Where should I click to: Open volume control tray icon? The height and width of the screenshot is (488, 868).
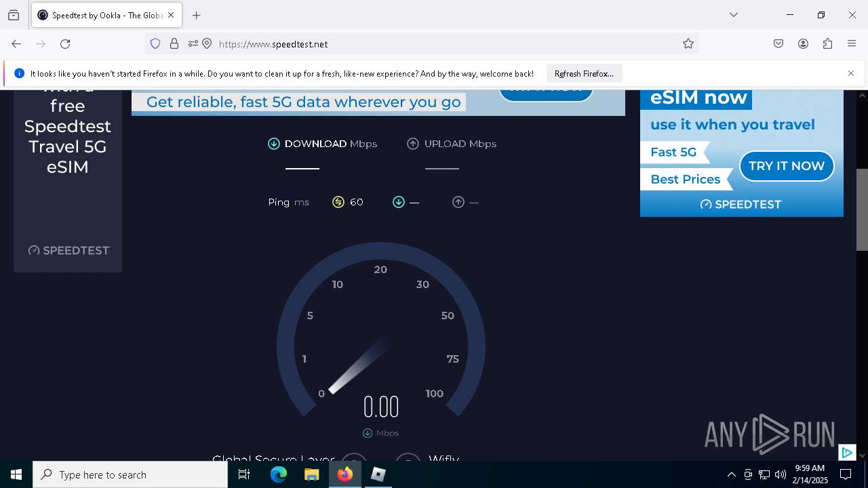click(x=781, y=474)
